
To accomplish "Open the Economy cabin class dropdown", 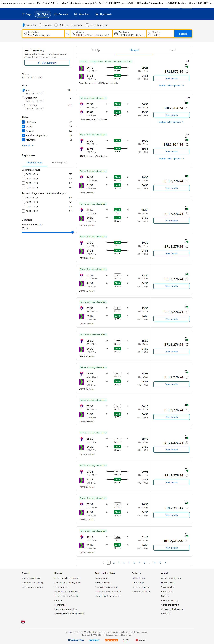I will 76,25.
